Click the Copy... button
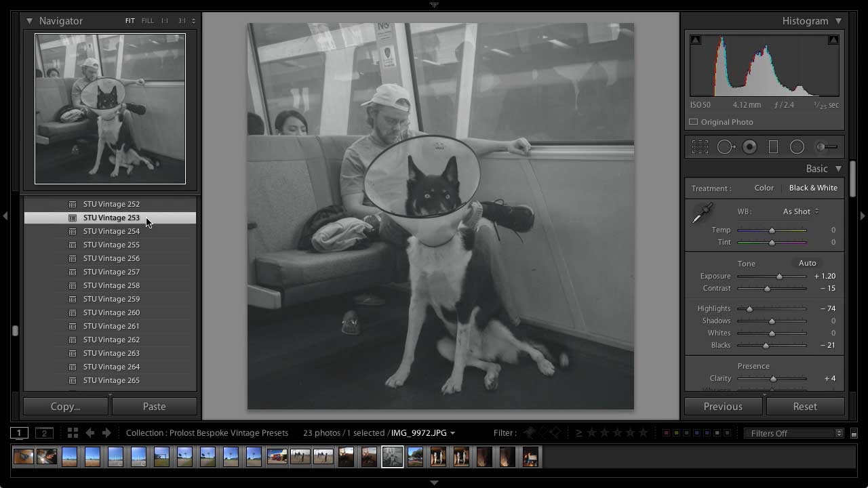Image resolution: width=868 pixels, height=488 pixels. click(66, 406)
